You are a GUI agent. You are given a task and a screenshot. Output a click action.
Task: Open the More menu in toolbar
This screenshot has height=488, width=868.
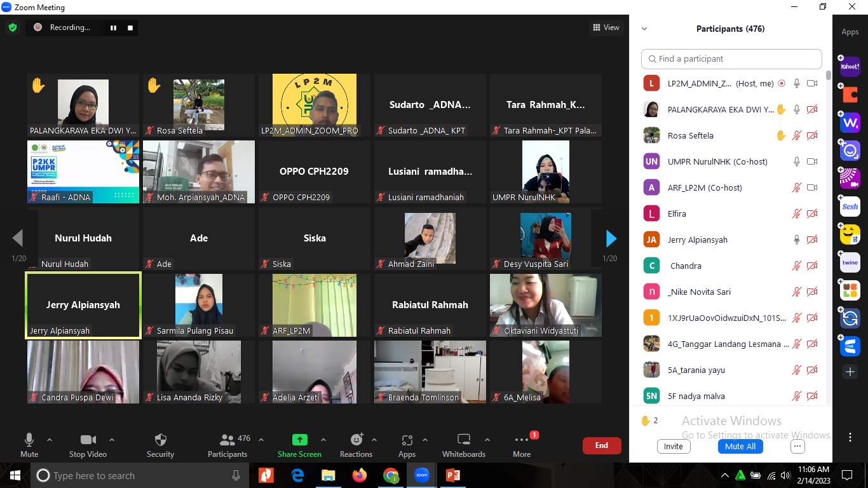point(522,444)
